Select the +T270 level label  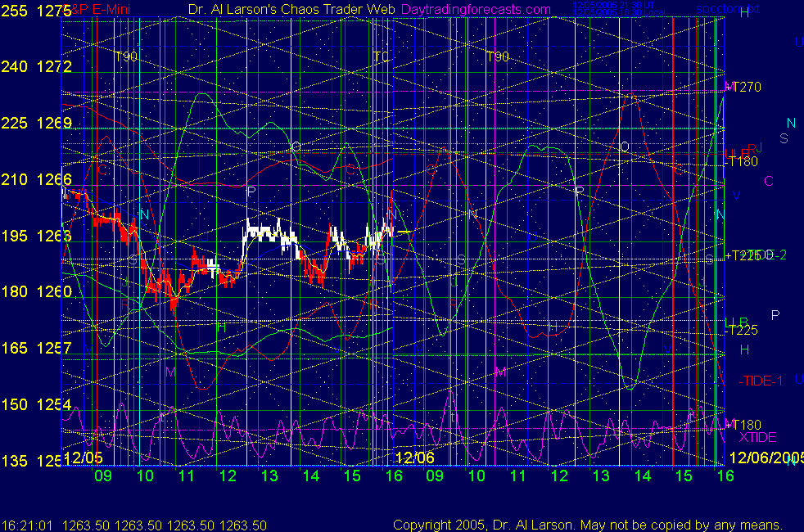pyautogui.click(x=744, y=86)
